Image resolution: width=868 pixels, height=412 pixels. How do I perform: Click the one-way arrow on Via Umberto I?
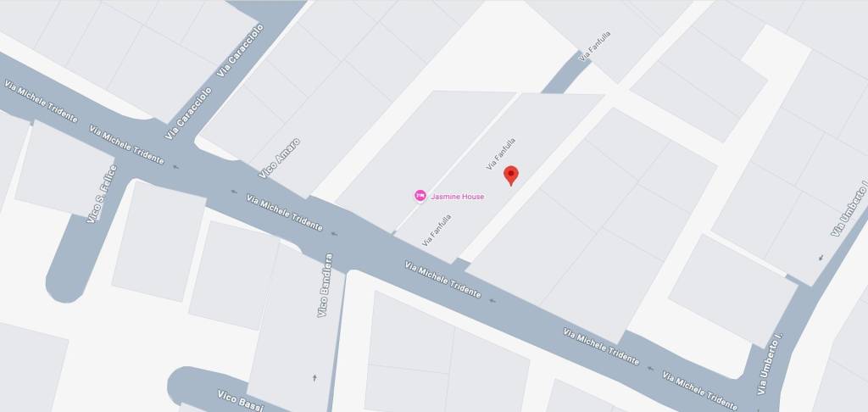(821, 258)
